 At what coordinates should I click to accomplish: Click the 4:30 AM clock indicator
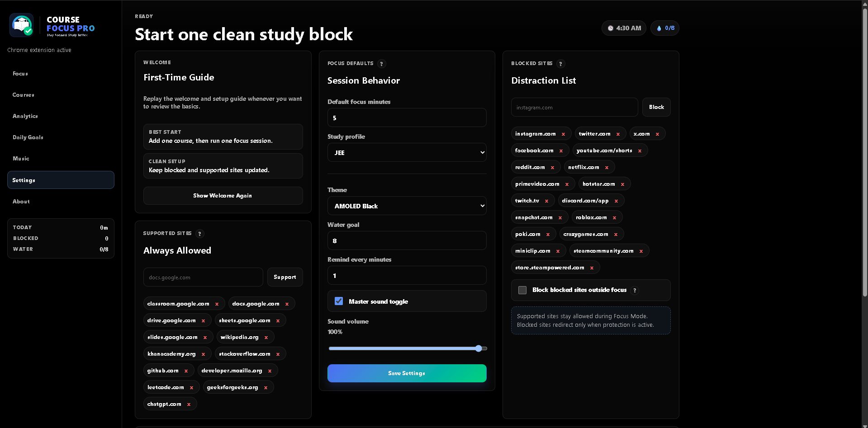624,28
